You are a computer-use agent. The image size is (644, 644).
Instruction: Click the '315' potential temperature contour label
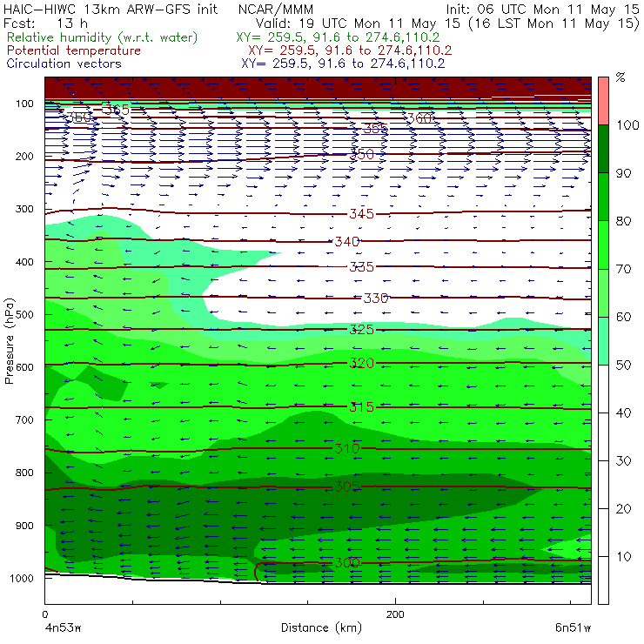362,407
